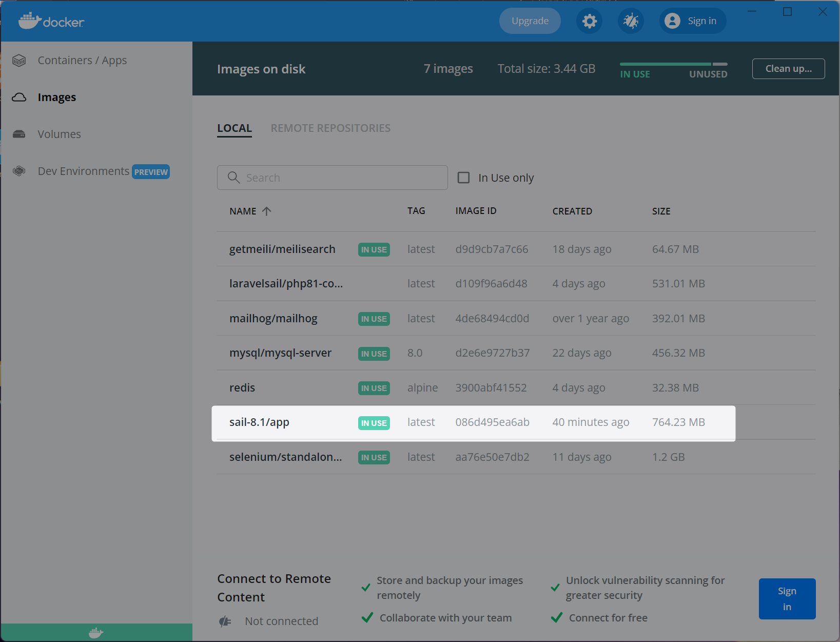Click IN USE badge for getmeili/meilisearch
Screen dimensions: 840x642
[374, 250]
